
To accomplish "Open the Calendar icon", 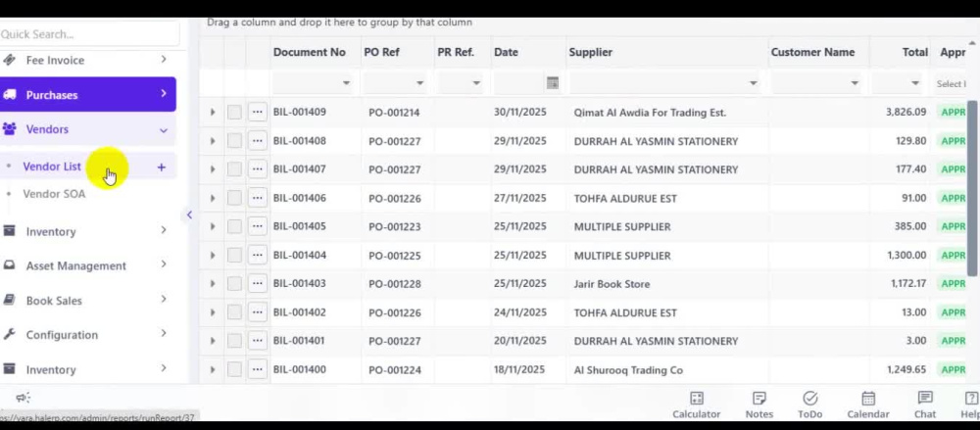I will (868, 399).
